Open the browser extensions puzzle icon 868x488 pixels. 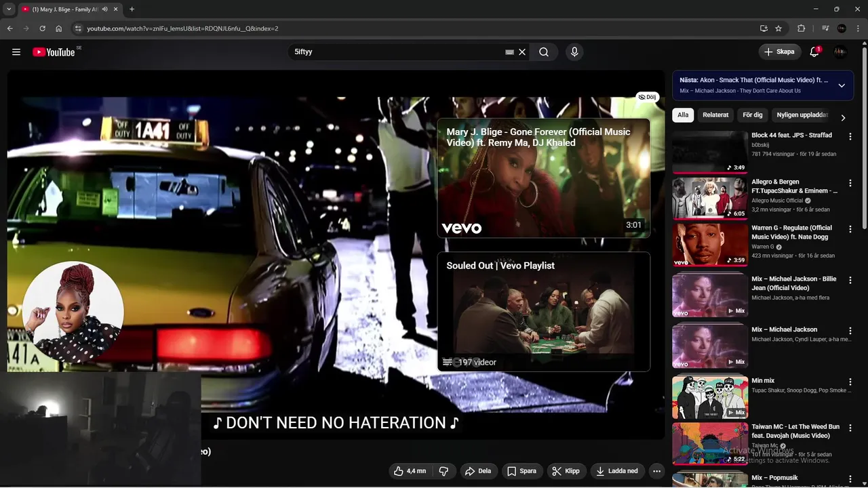[802, 28]
